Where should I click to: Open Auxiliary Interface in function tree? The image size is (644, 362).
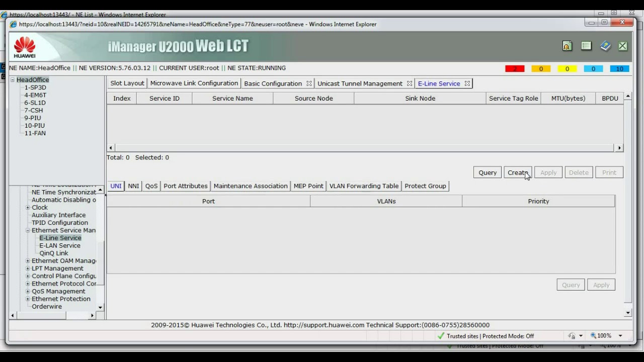tap(59, 215)
